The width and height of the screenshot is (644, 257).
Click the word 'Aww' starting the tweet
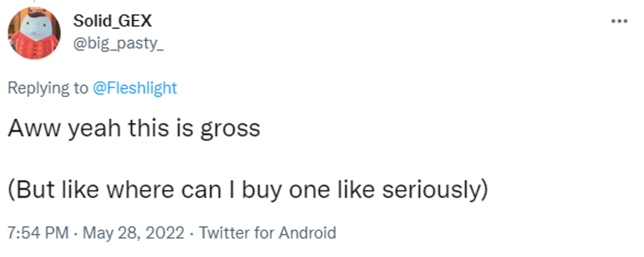pos(34,128)
